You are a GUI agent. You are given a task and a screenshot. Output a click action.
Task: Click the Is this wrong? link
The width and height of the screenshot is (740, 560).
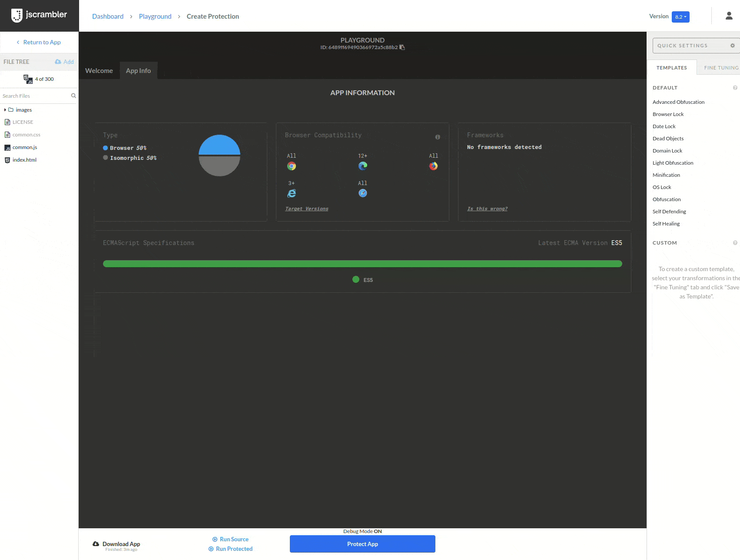[x=487, y=209]
